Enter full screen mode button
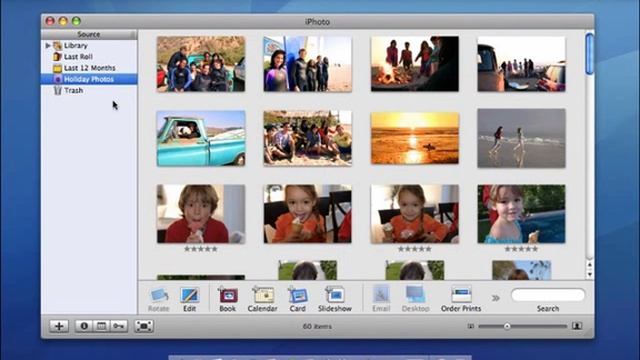The image size is (640, 360). [144, 326]
